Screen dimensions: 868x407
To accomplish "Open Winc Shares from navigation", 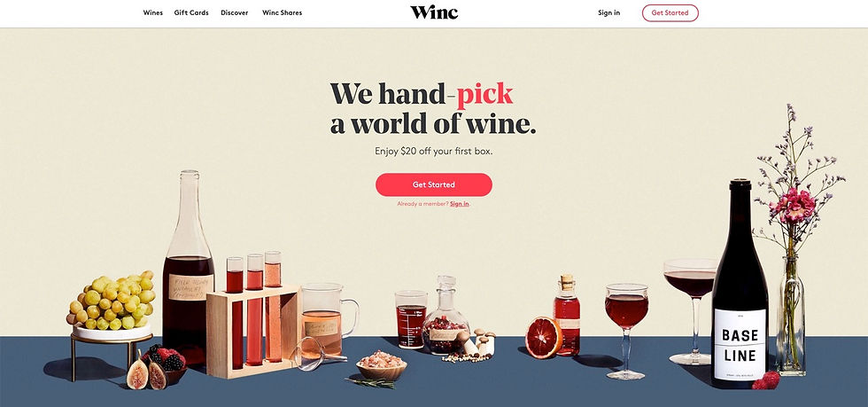I will coord(282,12).
